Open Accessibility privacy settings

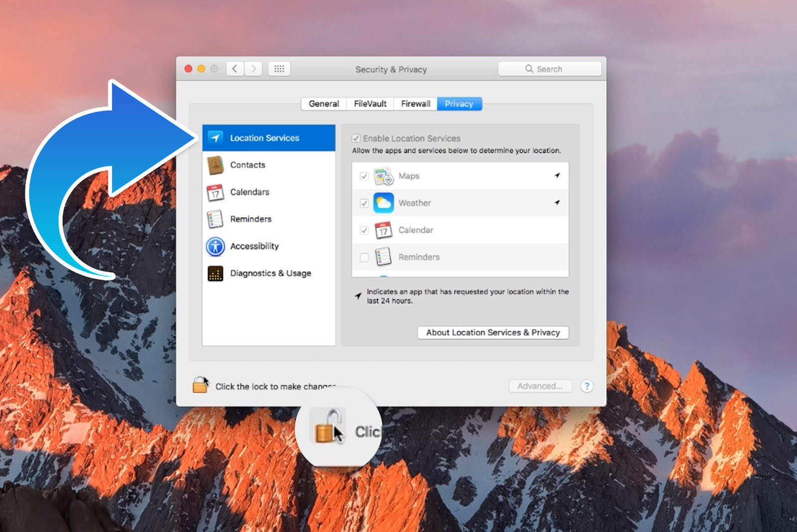point(254,246)
